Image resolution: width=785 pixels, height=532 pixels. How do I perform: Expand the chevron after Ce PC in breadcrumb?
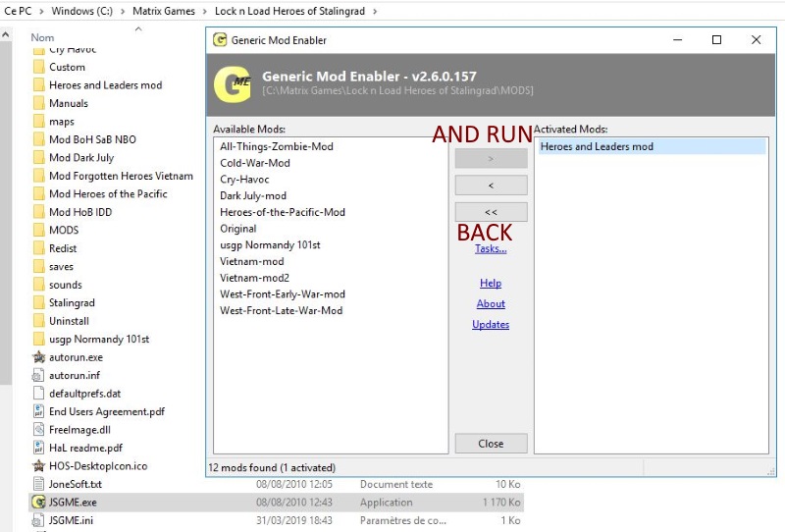[x=41, y=11]
